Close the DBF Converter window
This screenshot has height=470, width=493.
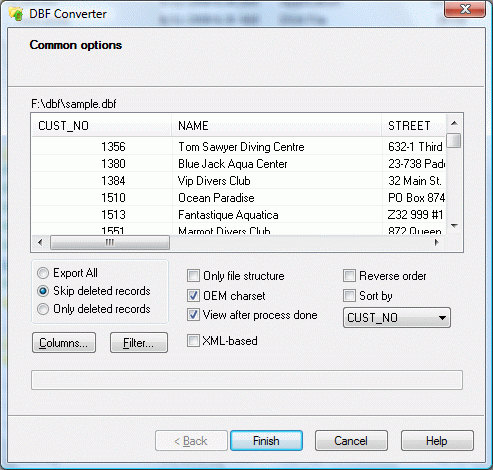[x=465, y=9]
